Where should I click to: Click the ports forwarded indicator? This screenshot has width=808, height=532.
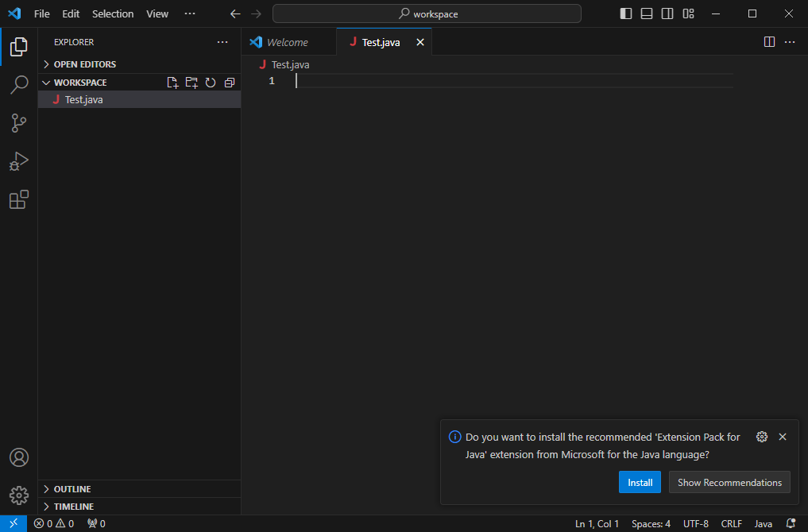(96, 523)
